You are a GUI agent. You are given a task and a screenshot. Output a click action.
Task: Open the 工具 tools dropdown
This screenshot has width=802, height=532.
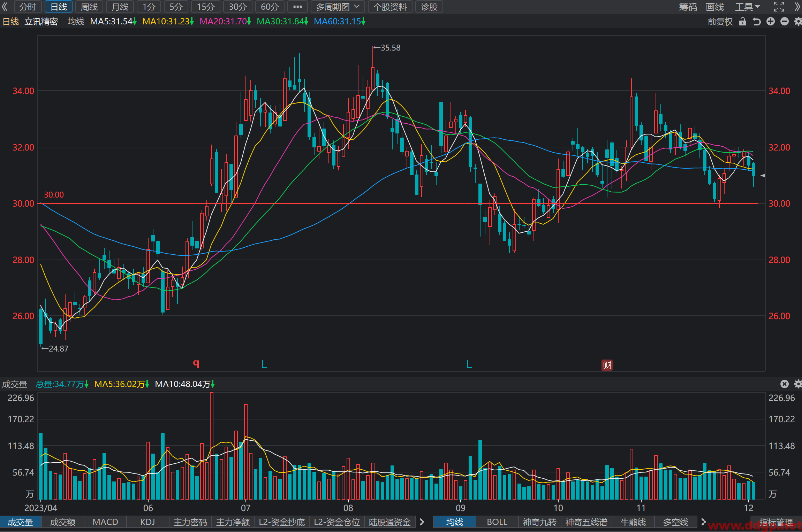click(747, 7)
